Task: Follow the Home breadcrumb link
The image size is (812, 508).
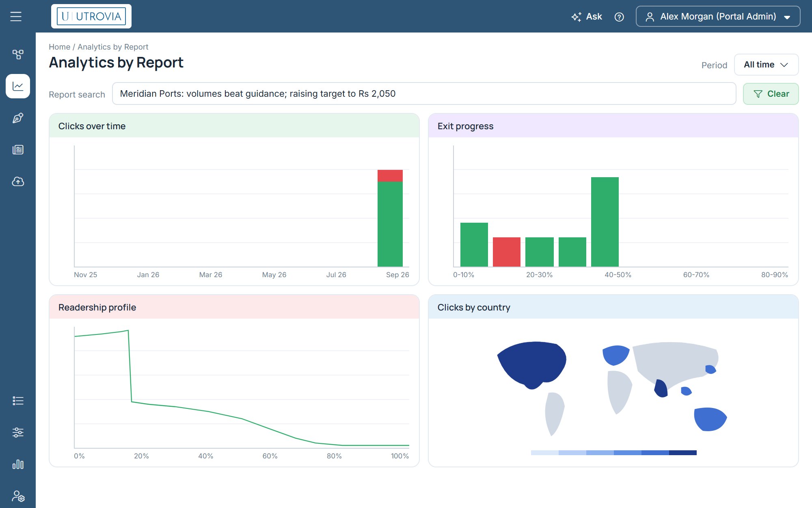Action: (x=59, y=47)
